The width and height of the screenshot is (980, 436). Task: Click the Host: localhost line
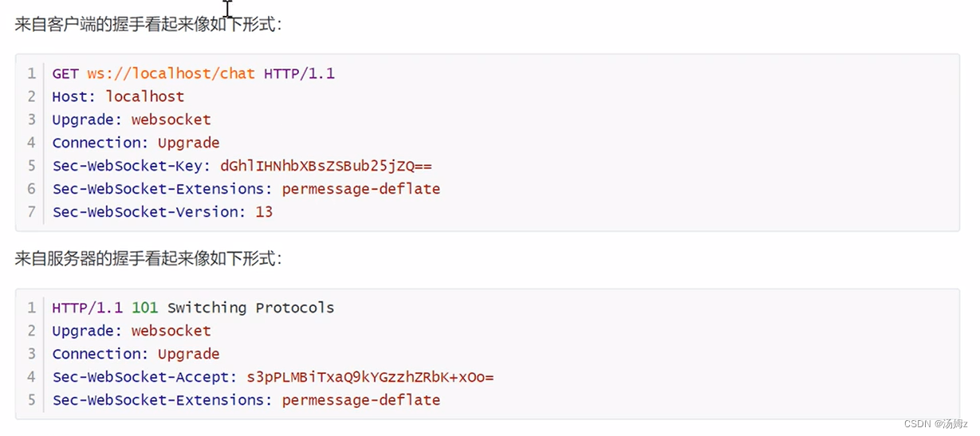pyautogui.click(x=118, y=96)
